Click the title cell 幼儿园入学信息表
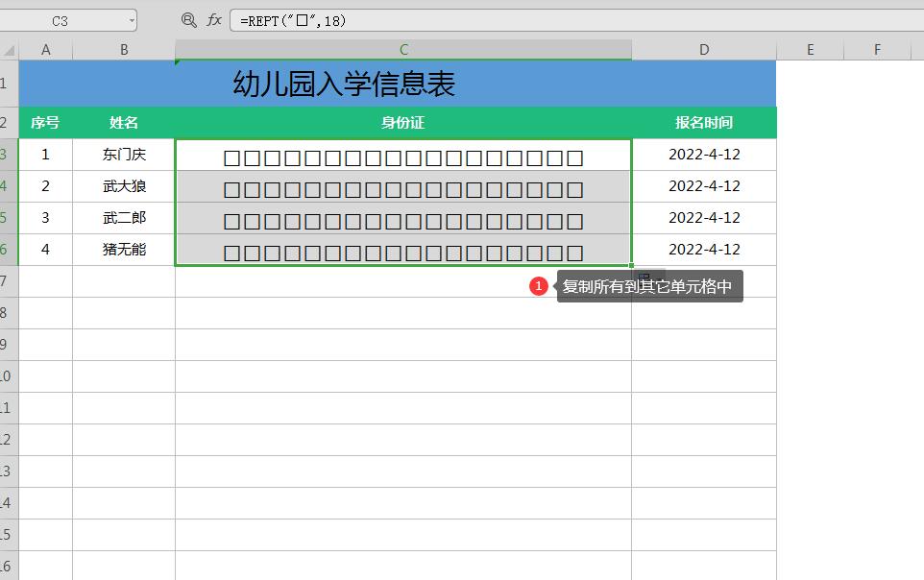This screenshot has height=580, width=924. pyautogui.click(x=398, y=84)
